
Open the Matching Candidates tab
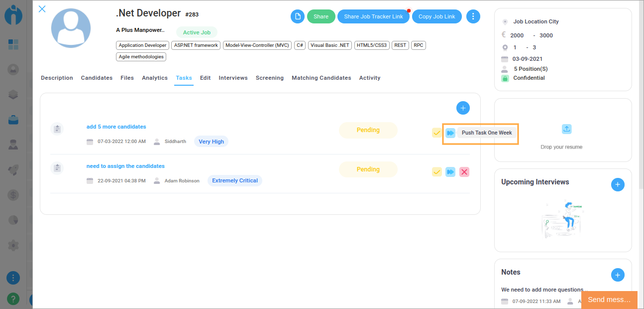point(321,78)
